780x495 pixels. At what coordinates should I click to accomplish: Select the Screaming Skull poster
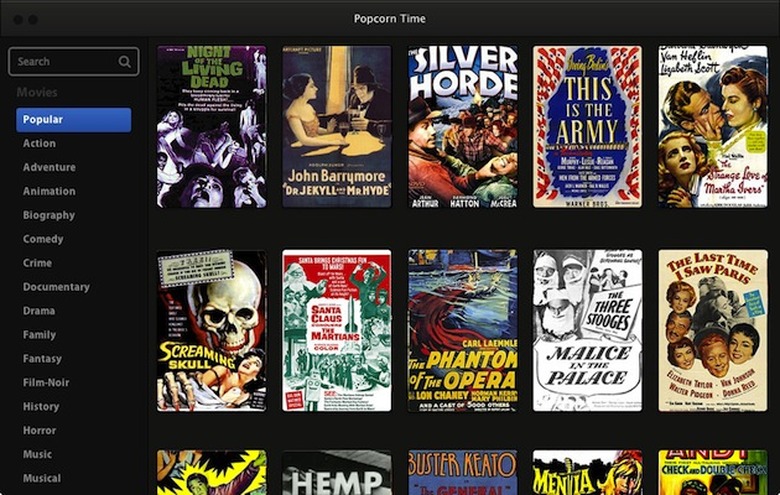point(211,330)
